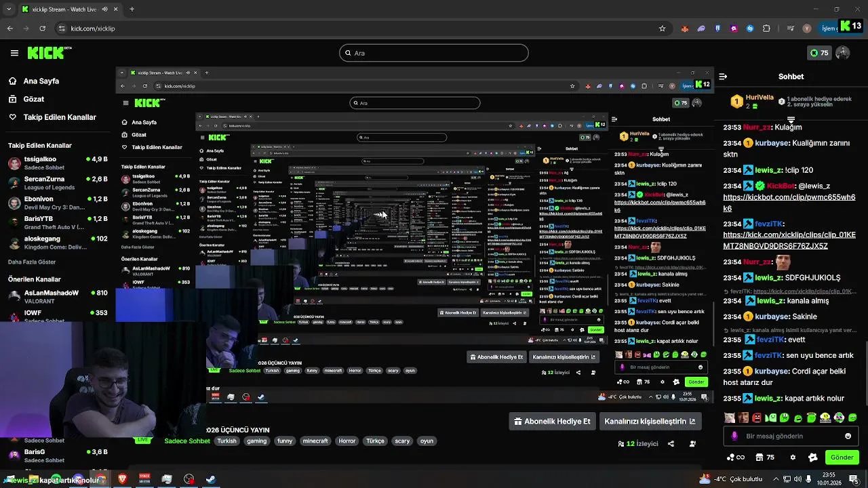The width and height of the screenshot is (868, 488).
Task: Open the Kick account avatar menu
Action: (x=843, y=53)
